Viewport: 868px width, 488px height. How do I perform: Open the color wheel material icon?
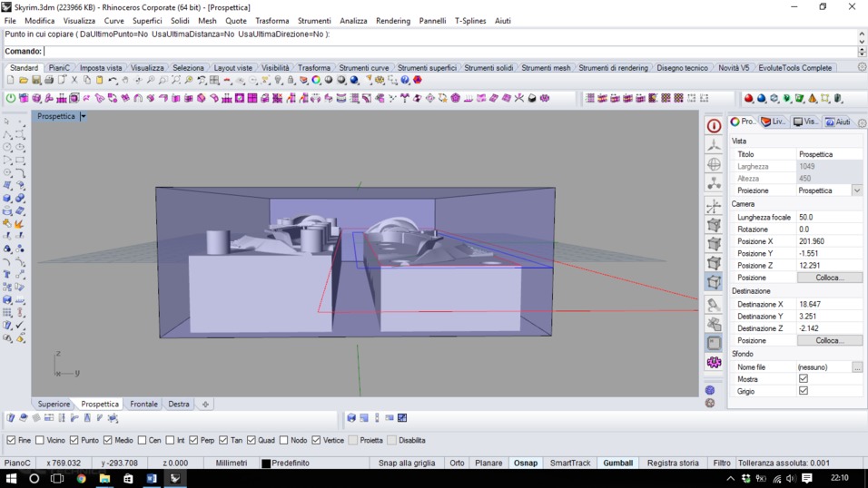click(x=316, y=80)
